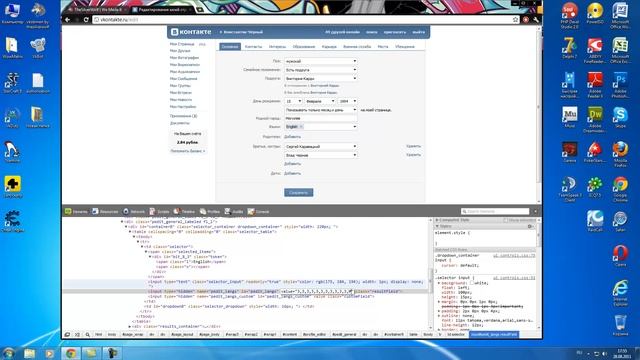Open Opera desktop shortcut
The width and height of the screenshot is (640, 360).
click(620, 256)
